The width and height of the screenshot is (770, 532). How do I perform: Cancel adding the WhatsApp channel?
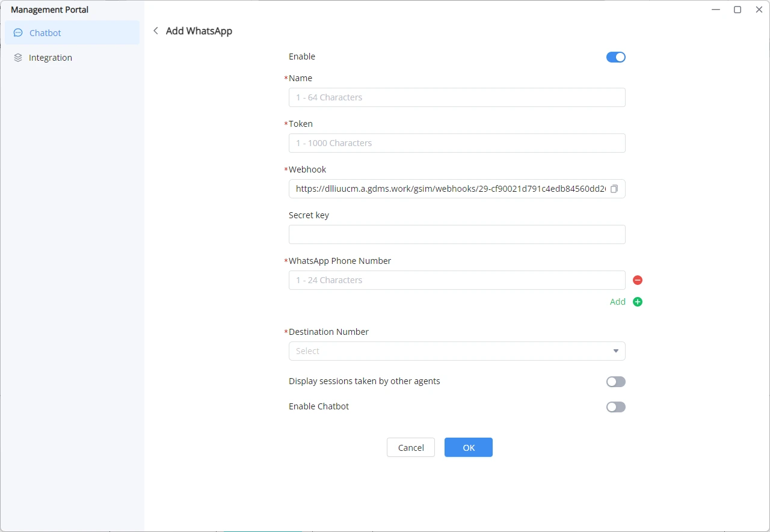tap(411, 447)
